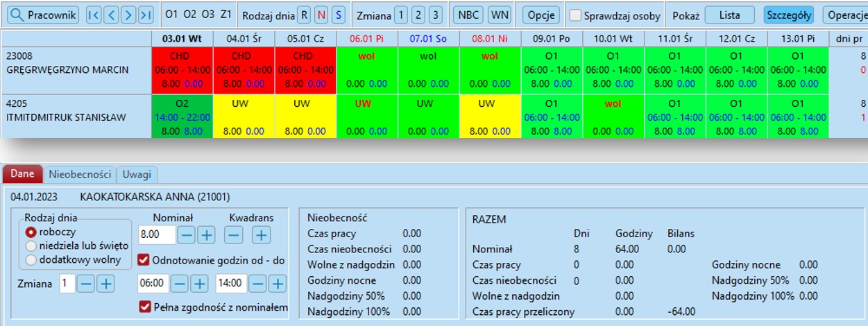The width and height of the screenshot is (868, 326).
Task: Set day type S (Saturday)
Action: (338, 15)
